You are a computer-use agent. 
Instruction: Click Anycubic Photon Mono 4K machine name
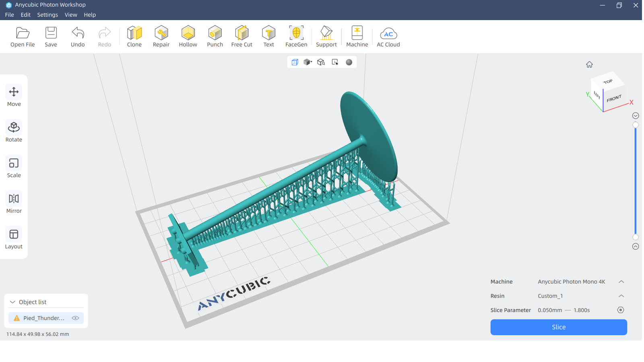(x=572, y=282)
